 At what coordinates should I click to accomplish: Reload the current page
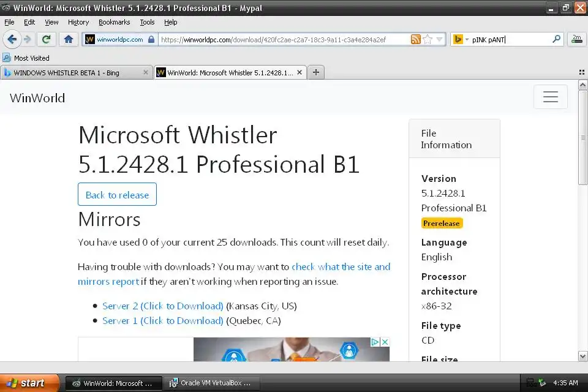coord(46,39)
